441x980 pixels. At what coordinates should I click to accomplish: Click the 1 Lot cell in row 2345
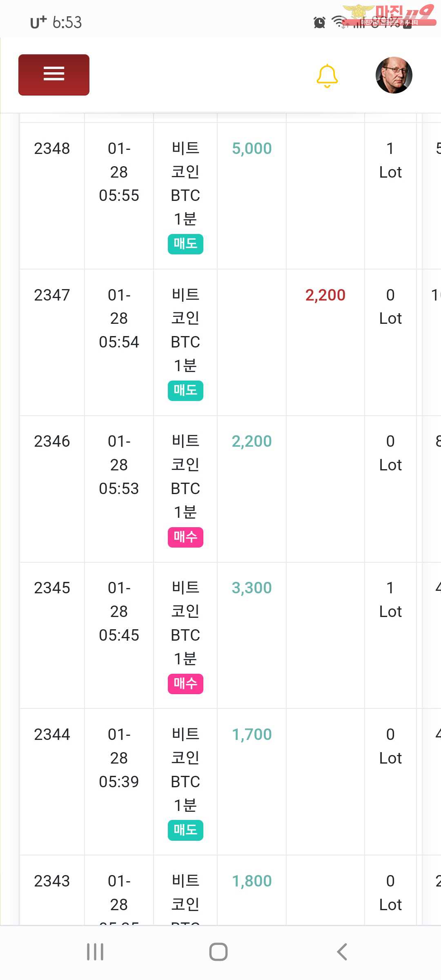pyautogui.click(x=390, y=599)
